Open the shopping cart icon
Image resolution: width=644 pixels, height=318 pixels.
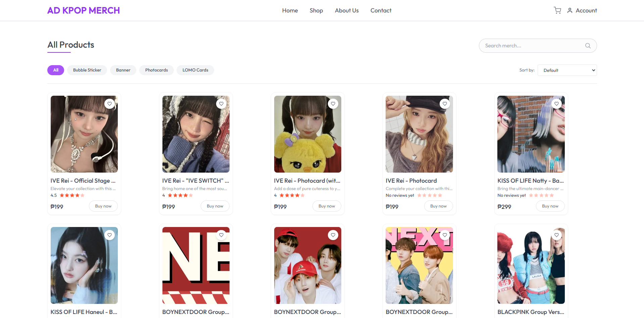557,10
